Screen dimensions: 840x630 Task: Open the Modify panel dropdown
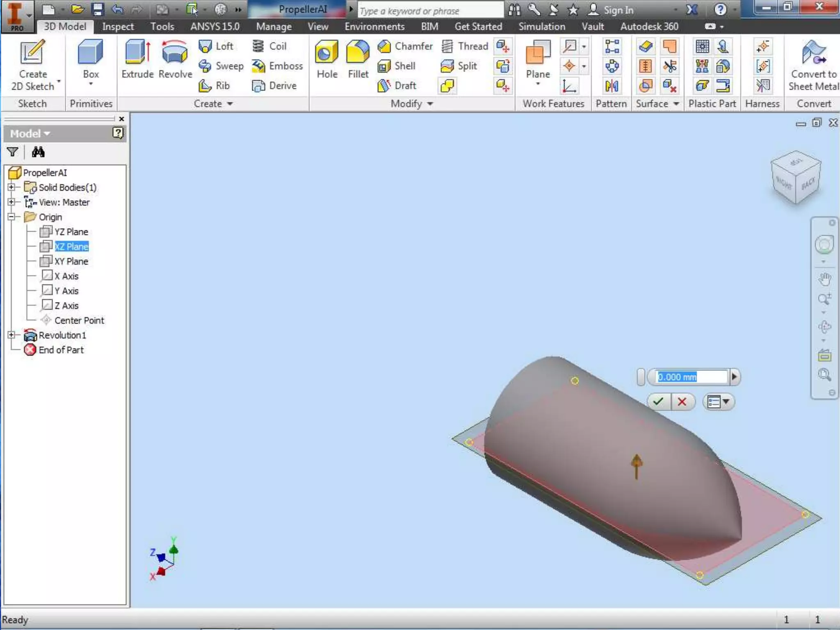pos(429,104)
